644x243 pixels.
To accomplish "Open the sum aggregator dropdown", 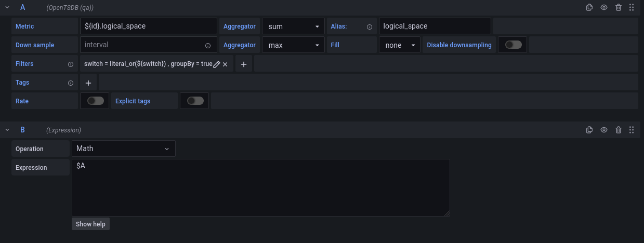I will coord(293,26).
